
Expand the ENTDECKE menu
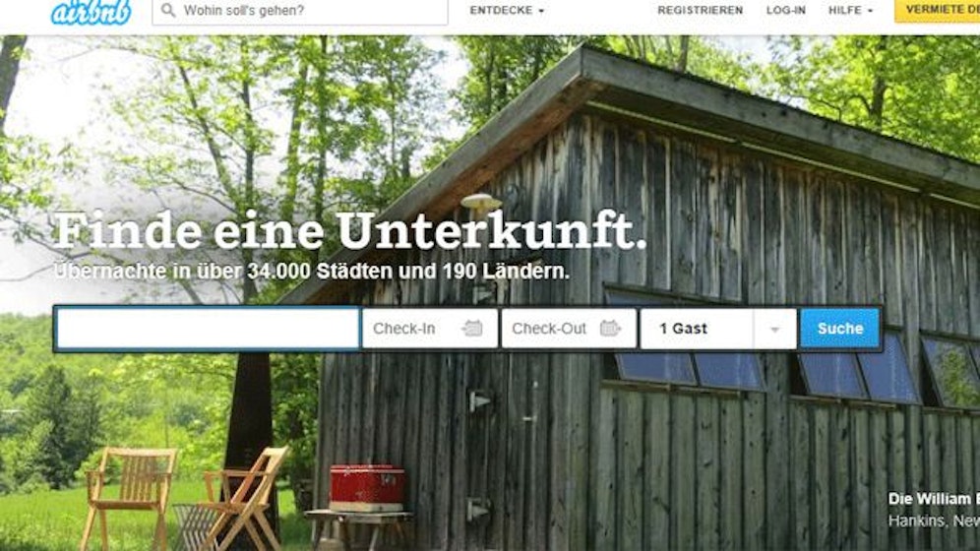coord(507,11)
